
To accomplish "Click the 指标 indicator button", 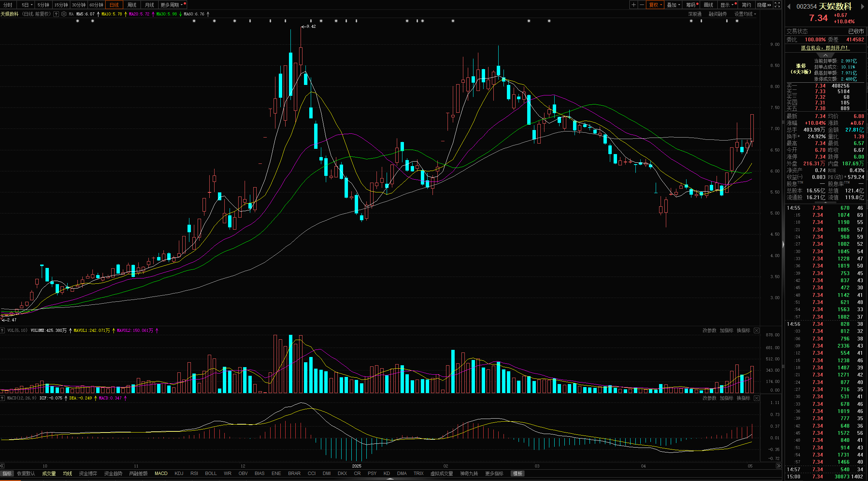I will coord(7,473).
